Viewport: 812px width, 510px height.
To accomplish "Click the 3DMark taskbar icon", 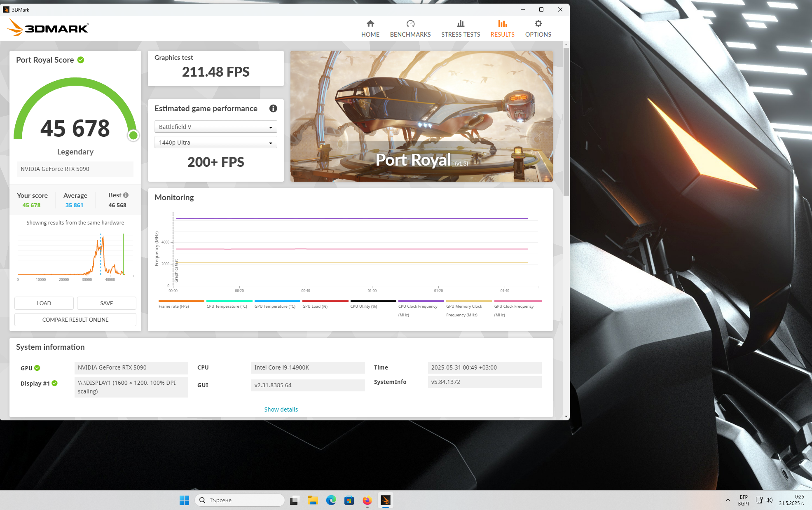I will [385, 500].
